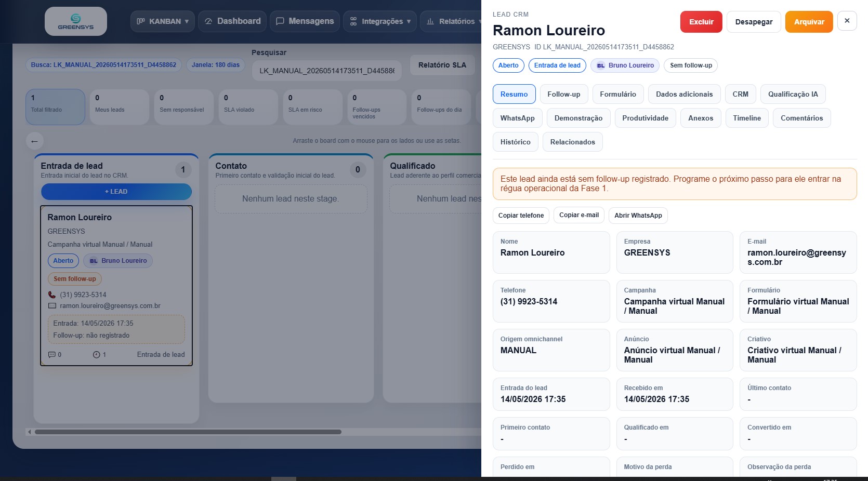Screen dimensions: 868x481
Task: Click the Busca LK_MANUAL filter chip
Action: coord(103,65)
